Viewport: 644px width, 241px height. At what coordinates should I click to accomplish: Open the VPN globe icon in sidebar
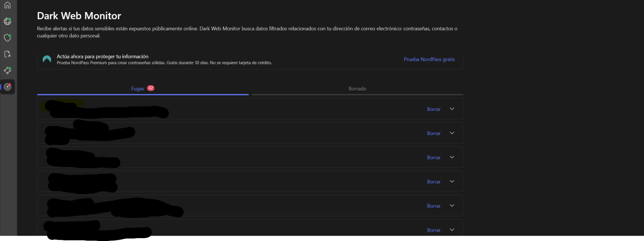click(7, 21)
